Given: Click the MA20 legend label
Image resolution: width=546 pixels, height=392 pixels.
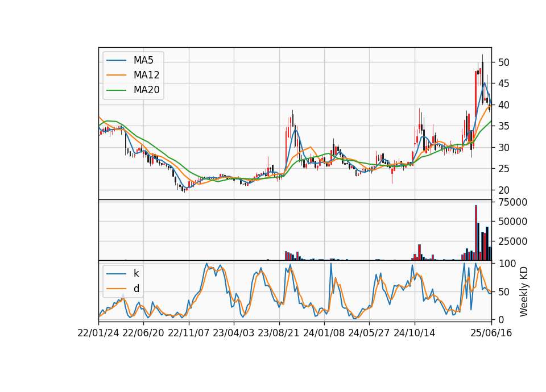Looking at the screenshot, I should (146, 90).
